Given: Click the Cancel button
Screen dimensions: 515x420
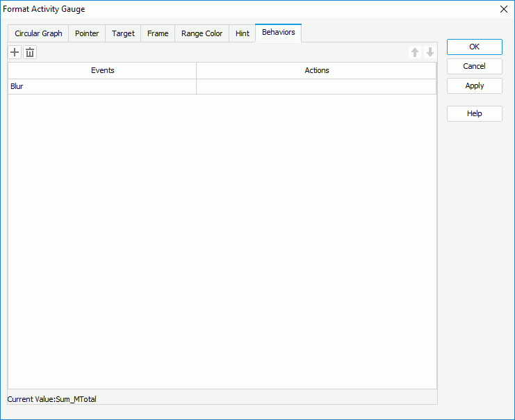Looking at the screenshot, I should point(474,66).
